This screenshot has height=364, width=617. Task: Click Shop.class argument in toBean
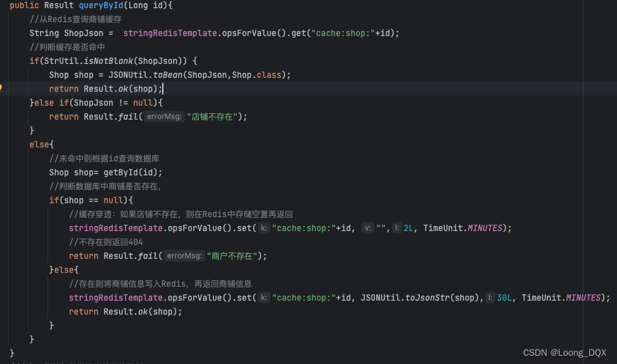pyautogui.click(x=257, y=75)
